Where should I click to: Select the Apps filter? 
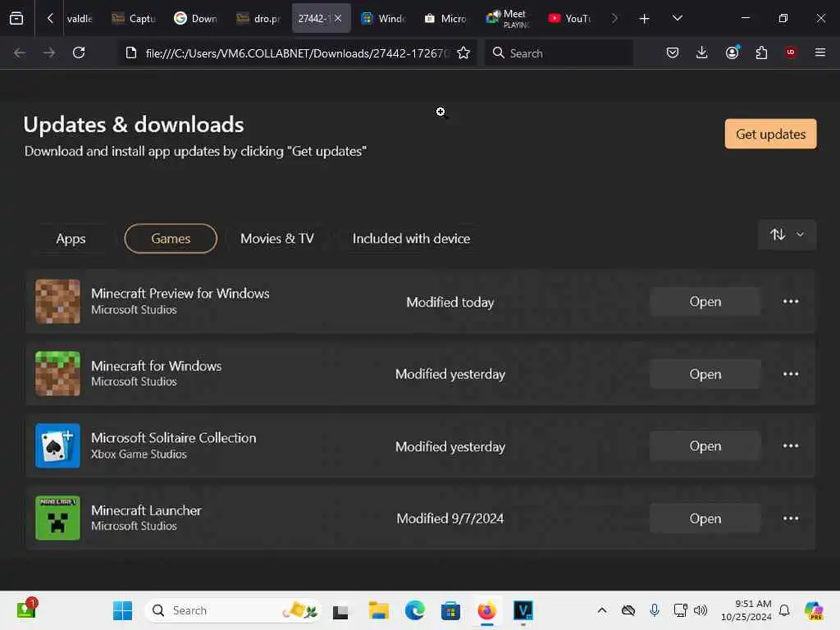[71, 239]
